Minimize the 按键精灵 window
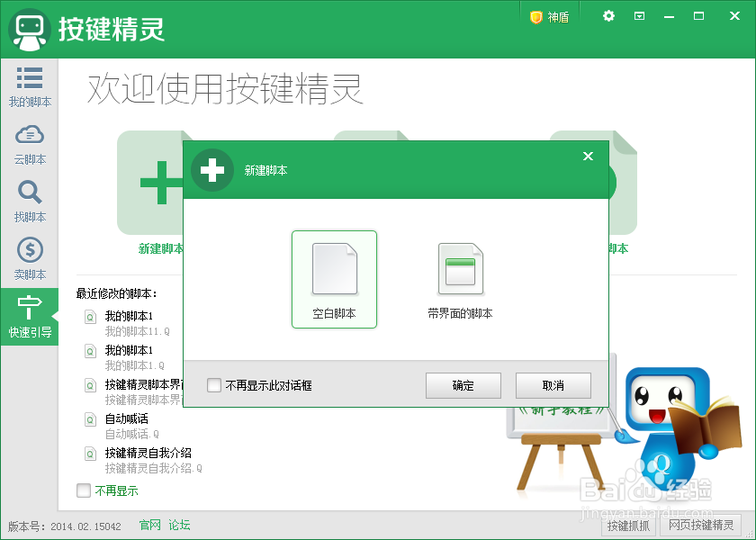The height and width of the screenshot is (540, 756). 669,17
